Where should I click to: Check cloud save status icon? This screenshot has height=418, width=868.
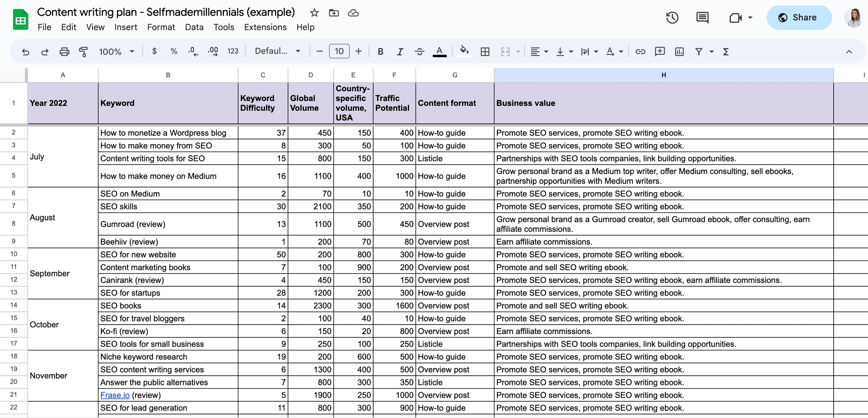[353, 13]
